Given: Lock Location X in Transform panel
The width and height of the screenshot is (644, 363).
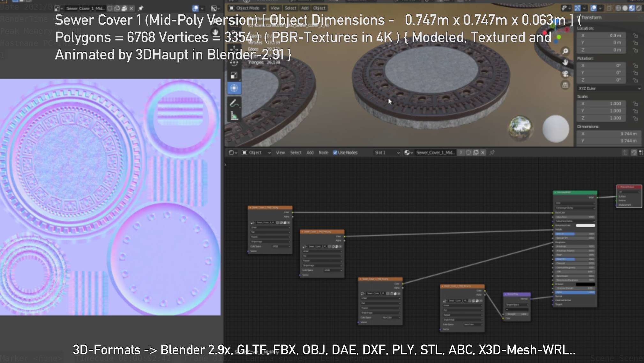Looking at the screenshot, I should tap(635, 35).
